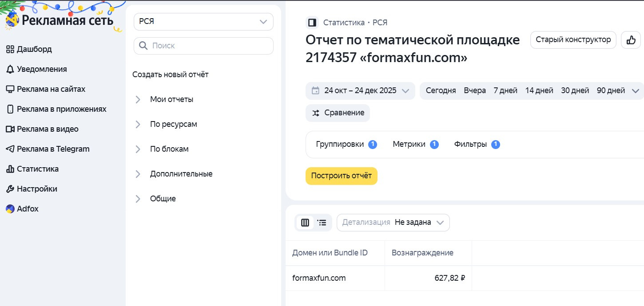Open Настройки wrench item
The image size is (644, 306).
click(x=10, y=189)
